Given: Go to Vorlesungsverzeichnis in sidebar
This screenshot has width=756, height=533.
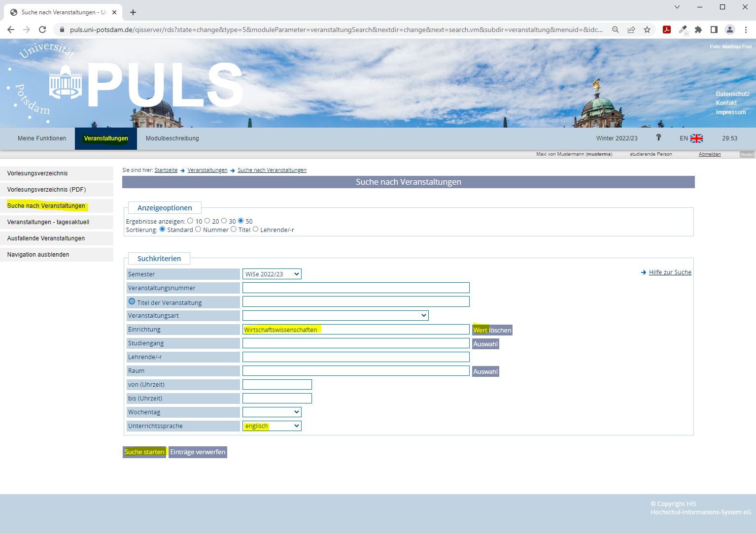Looking at the screenshot, I should (x=37, y=173).
